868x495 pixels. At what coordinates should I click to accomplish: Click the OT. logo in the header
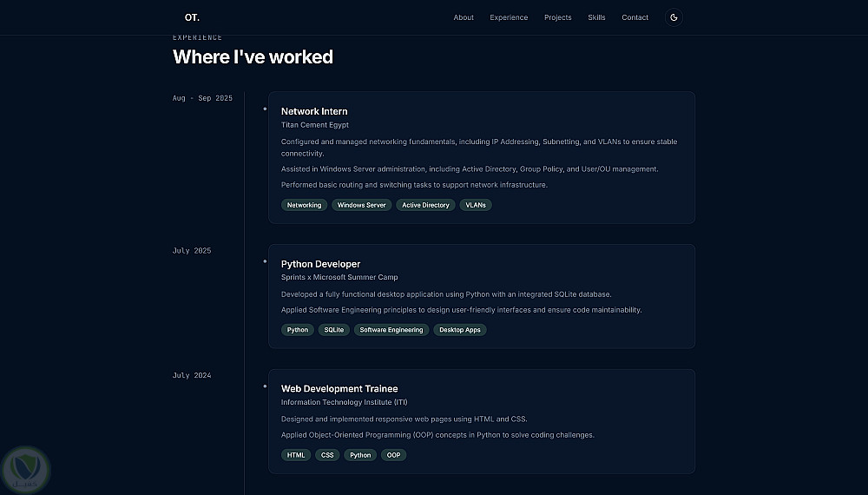coord(192,17)
